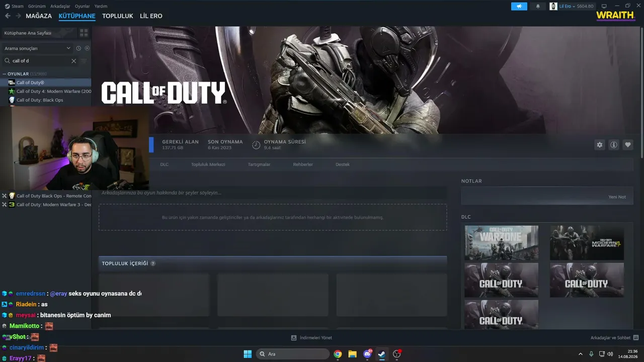644x362 pixels.
Task: Open download manager icon
Action: click(x=294, y=338)
